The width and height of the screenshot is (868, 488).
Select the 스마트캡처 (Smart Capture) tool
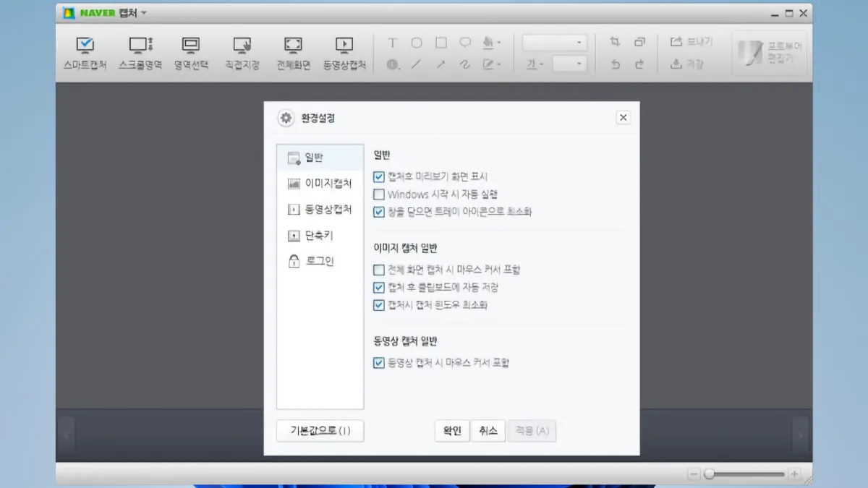[84, 52]
